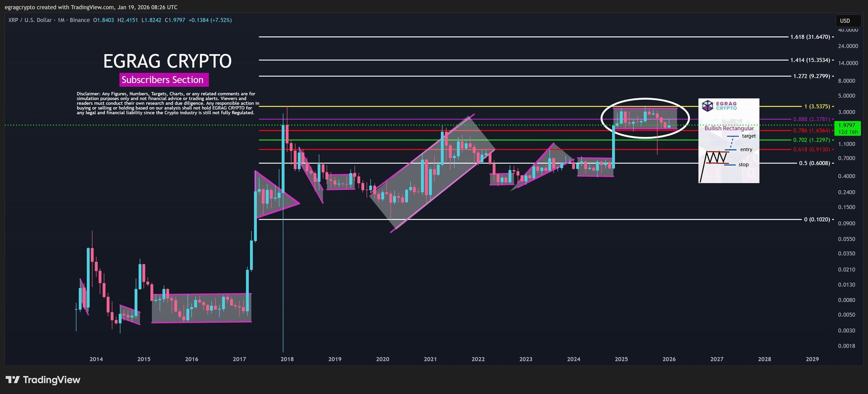Click the purple 0.888 (2.3781) label
The height and width of the screenshot is (394, 868).
(811, 119)
